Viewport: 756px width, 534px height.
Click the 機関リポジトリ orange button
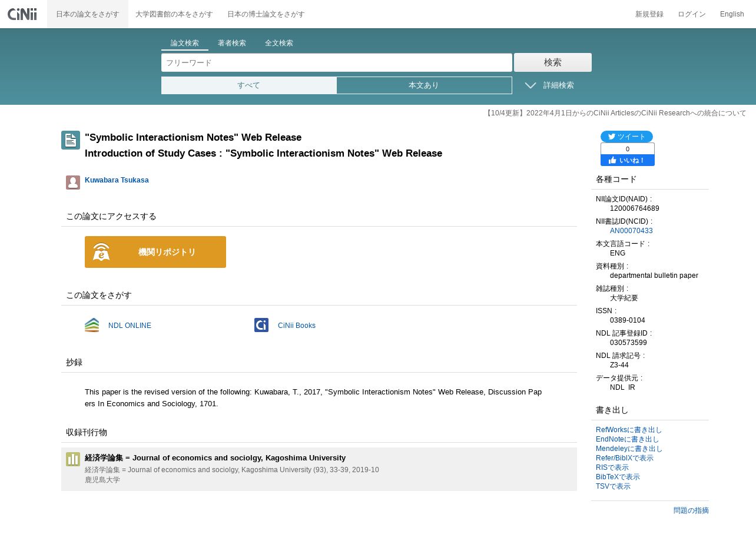pyautogui.click(x=155, y=252)
